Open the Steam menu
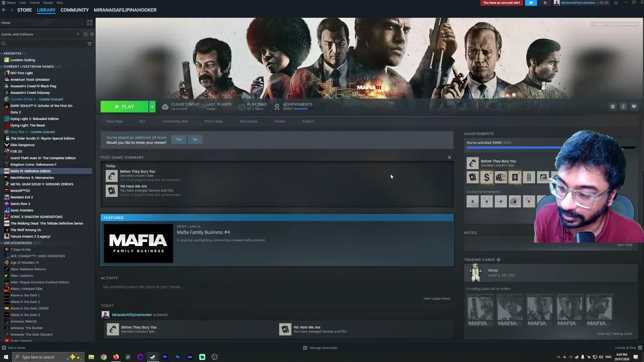This screenshot has width=644, height=362. (10, 3)
